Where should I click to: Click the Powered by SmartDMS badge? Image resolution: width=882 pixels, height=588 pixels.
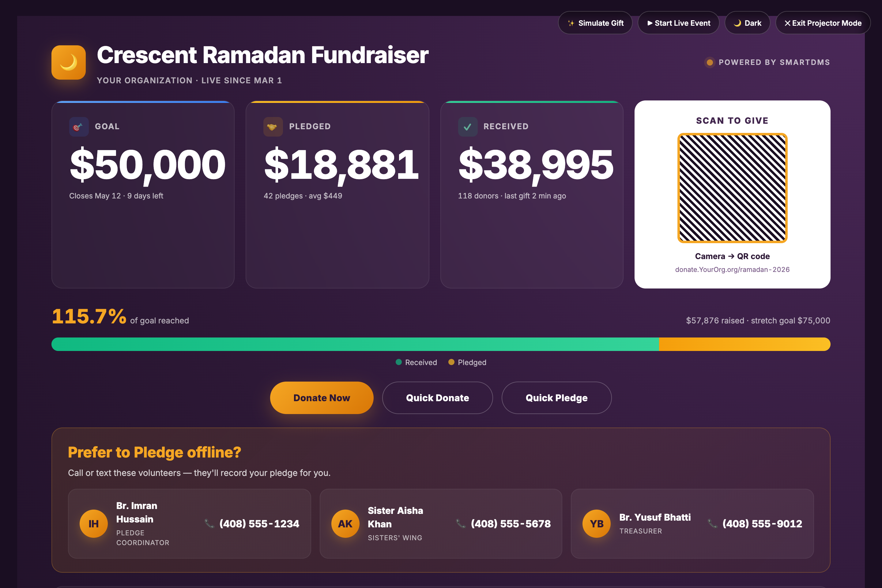[x=767, y=62]
